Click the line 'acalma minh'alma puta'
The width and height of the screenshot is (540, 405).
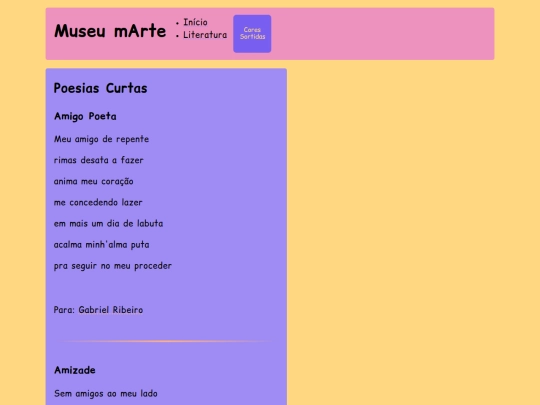[x=101, y=245]
